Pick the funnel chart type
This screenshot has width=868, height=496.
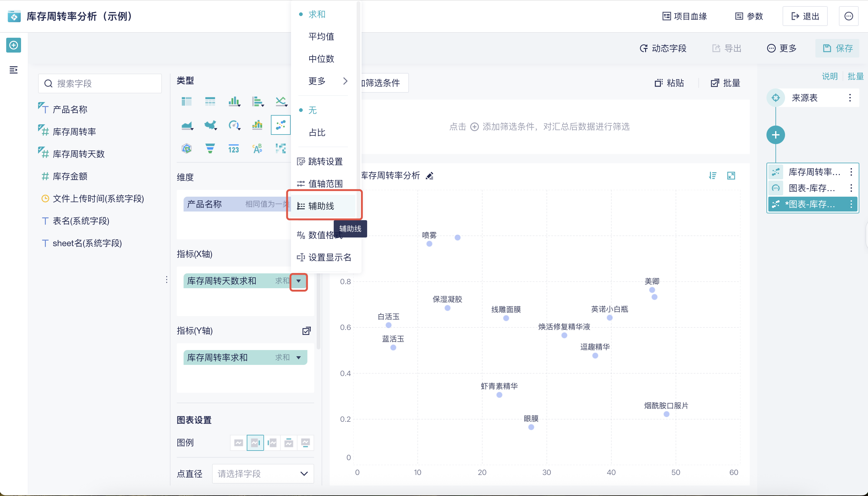[x=210, y=148]
